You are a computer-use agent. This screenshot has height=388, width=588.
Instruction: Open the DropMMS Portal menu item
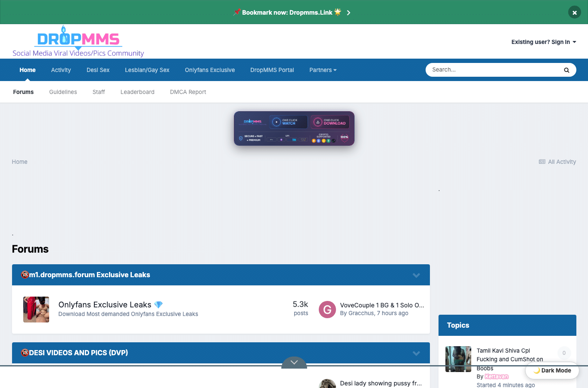272,70
